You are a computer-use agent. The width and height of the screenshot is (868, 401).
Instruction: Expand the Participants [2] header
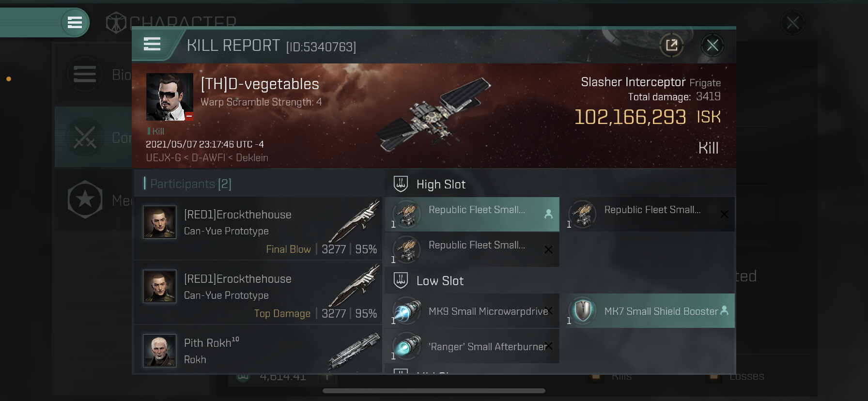point(258,184)
